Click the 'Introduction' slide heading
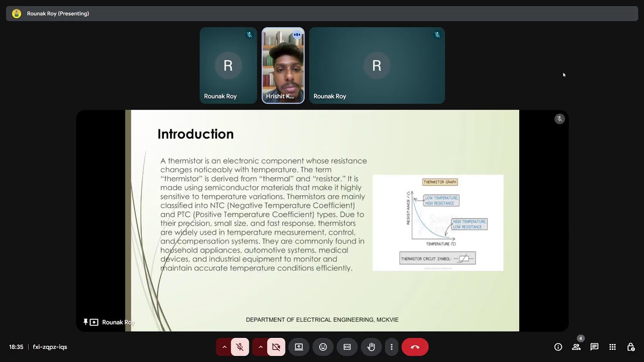 [x=196, y=134]
